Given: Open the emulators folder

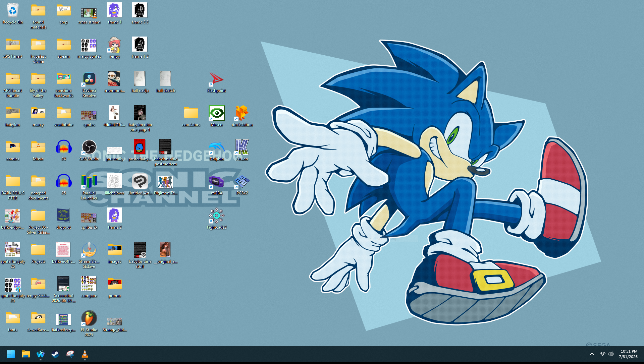Looking at the screenshot, I should click(191, 116).
